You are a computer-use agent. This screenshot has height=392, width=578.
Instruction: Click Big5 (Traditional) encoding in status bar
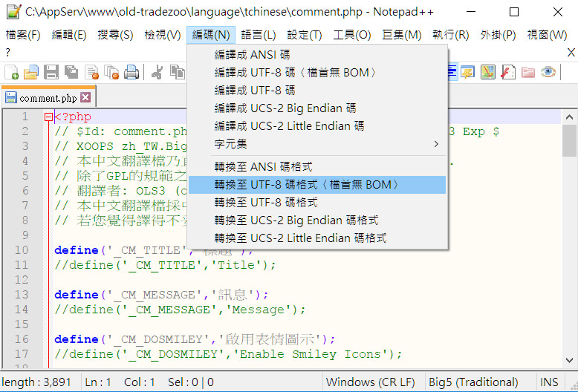[x=473, y=382]
